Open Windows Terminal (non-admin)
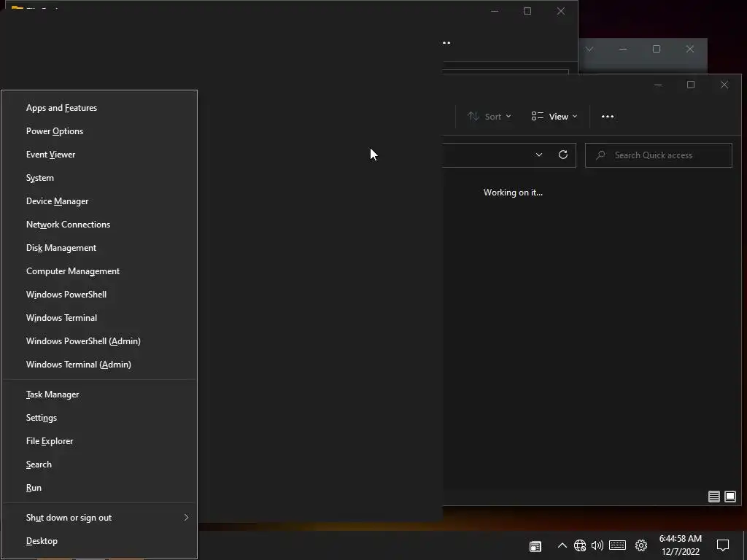Image resolution: width=747 pixels, height=560 pixels. pos(99,318)
